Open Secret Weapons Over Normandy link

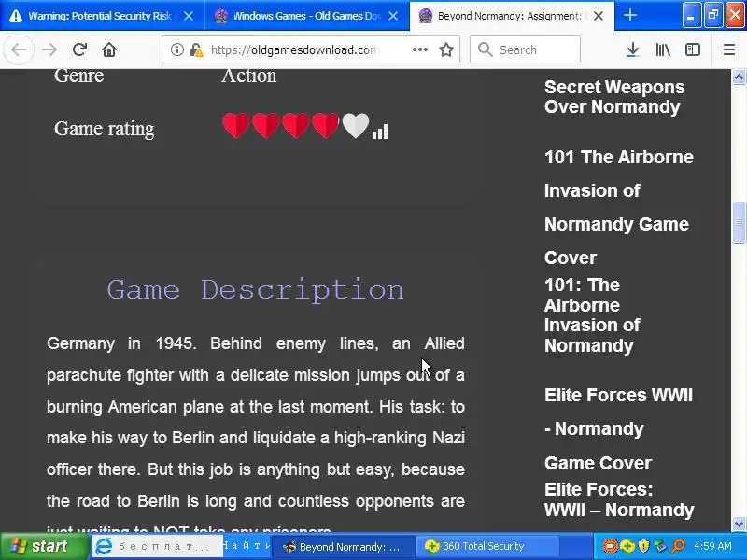coord(614,97)
